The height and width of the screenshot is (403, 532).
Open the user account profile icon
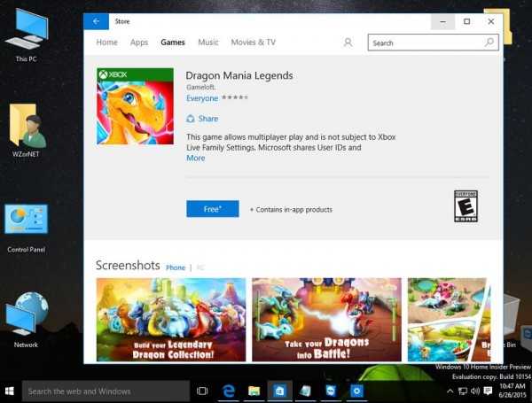(x=348, y=43)
